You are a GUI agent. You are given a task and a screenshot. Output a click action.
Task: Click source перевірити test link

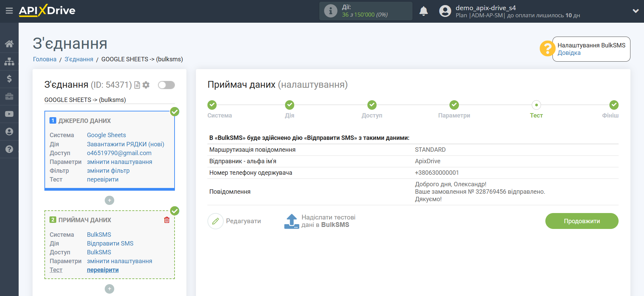(x=103, y=179)
